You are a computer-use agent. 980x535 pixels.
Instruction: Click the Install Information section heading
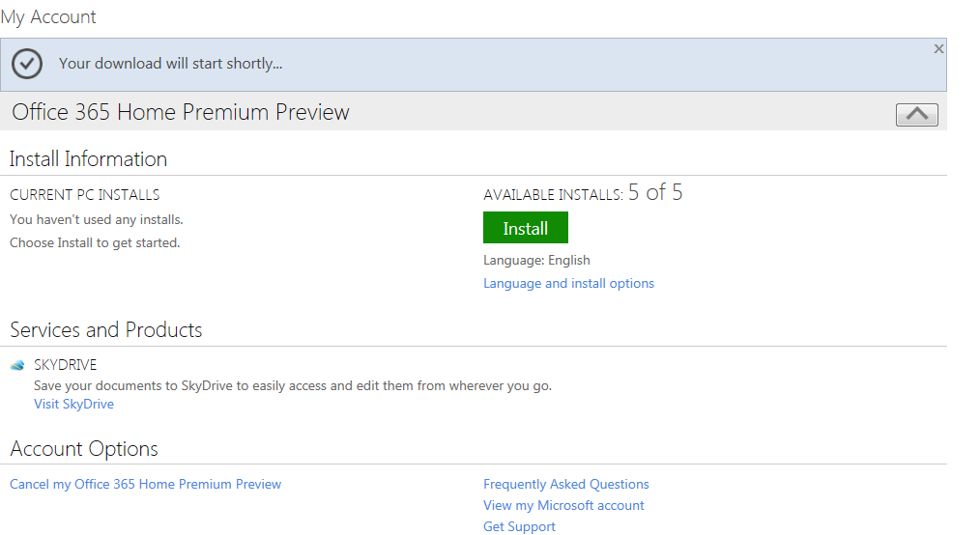(88, 159)
